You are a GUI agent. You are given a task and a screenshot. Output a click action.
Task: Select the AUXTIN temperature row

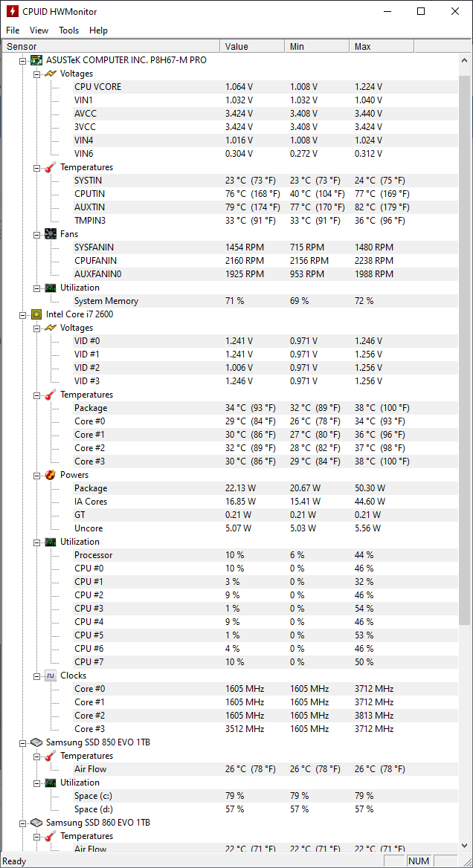pyautogui.click(x=266, y=207)
